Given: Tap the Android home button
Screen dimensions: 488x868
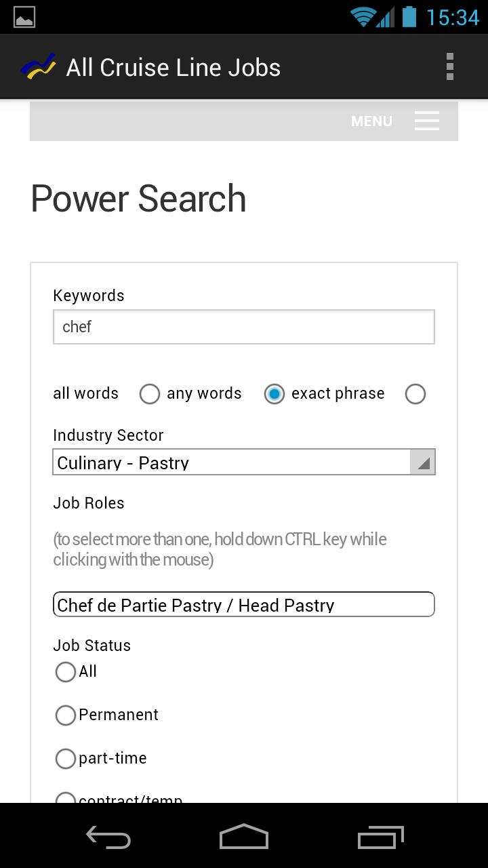Looking at the screenshot, I should point(244,837).
